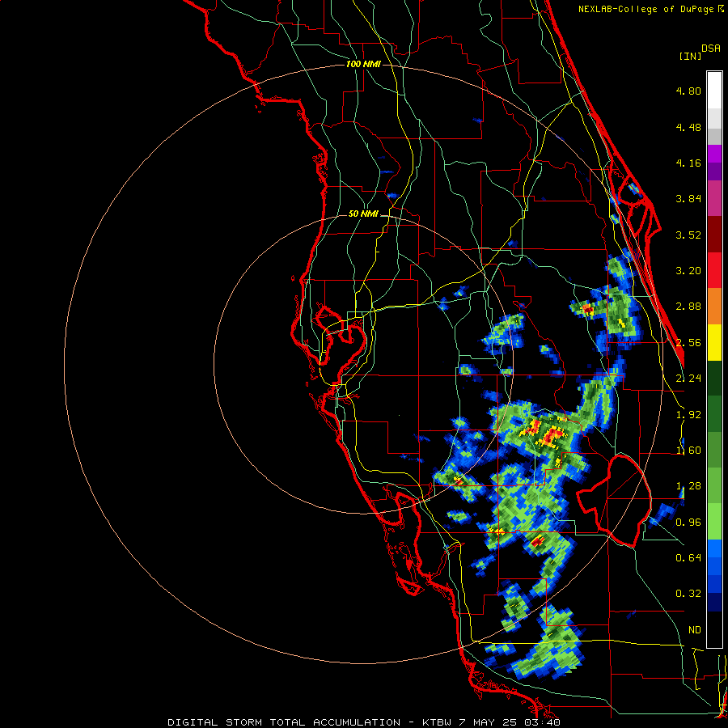This screenshot has height=728, width=728.
Task: Click the ND legend label
Action: point(695,630)
